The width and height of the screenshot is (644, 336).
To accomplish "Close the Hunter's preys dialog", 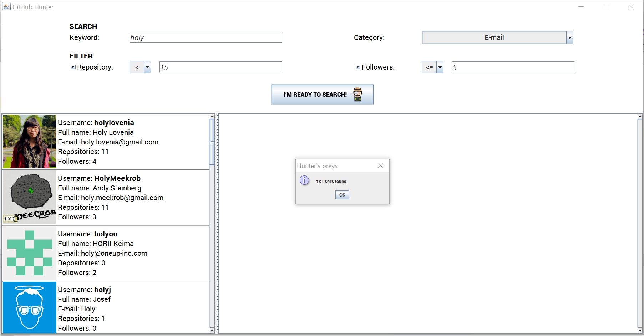I will click(x=380, y=166).
